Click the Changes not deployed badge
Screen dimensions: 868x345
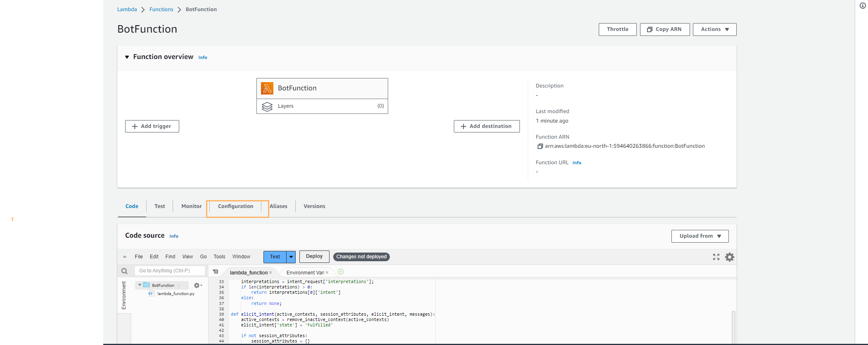coord(361,257)
